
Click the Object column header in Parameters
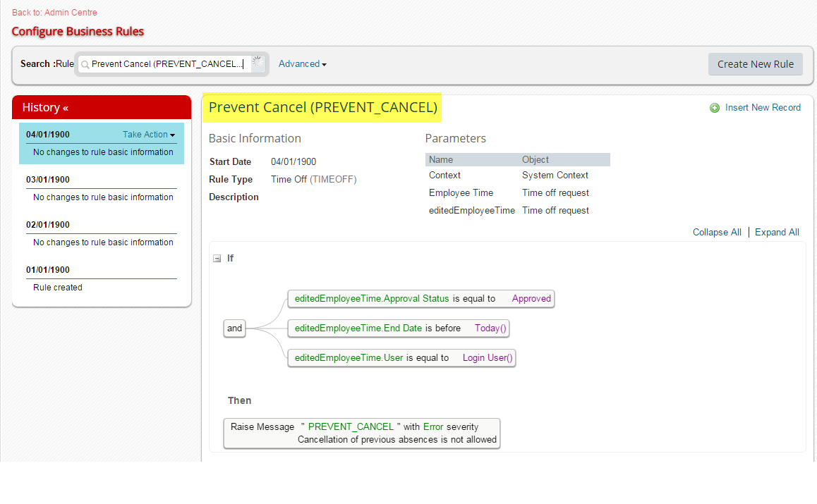pos(535,160)
